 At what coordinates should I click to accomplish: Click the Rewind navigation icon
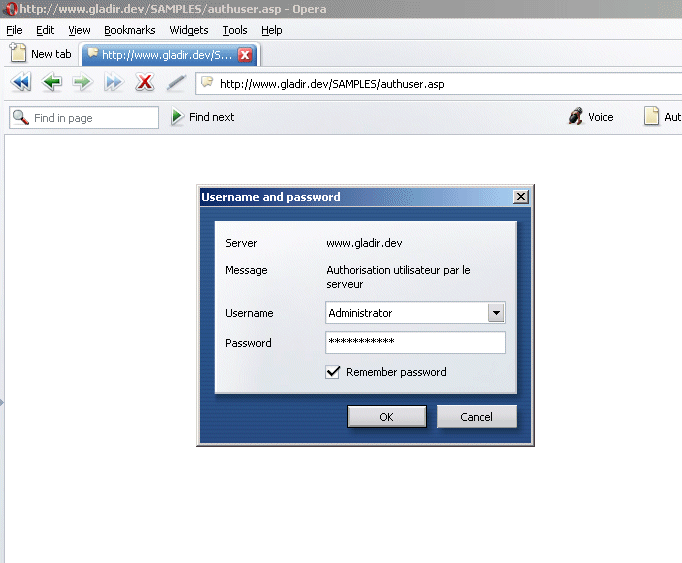[21, 82]
